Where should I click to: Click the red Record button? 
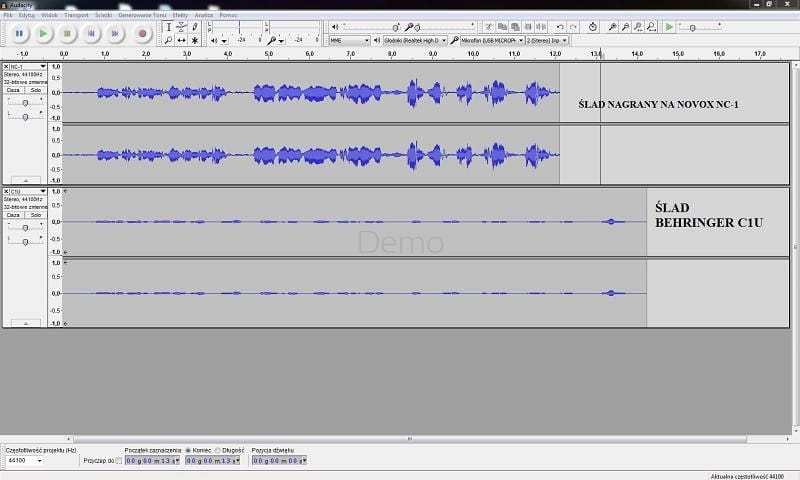tap(142, 34)
